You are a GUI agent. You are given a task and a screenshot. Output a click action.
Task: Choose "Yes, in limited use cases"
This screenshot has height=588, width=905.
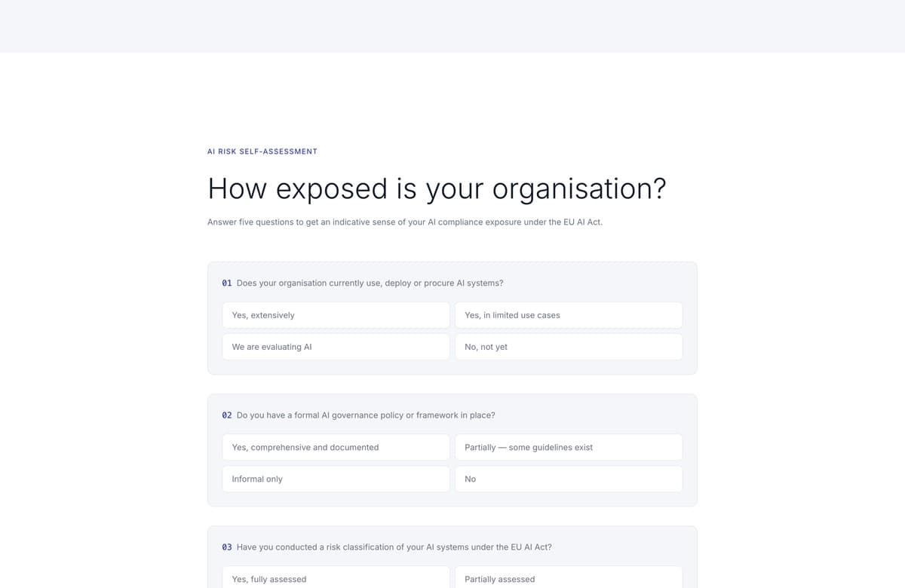pyautogui.click(x=569, y=315)
